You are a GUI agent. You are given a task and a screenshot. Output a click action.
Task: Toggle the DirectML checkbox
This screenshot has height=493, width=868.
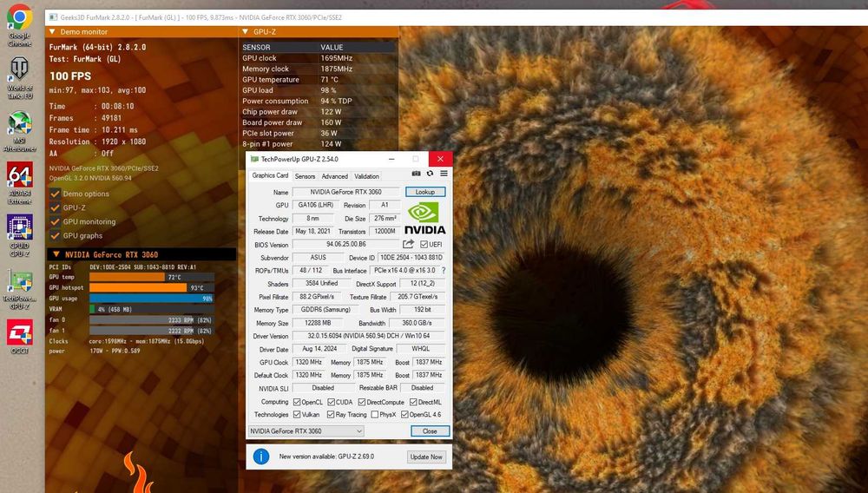[x=413, y=402]
